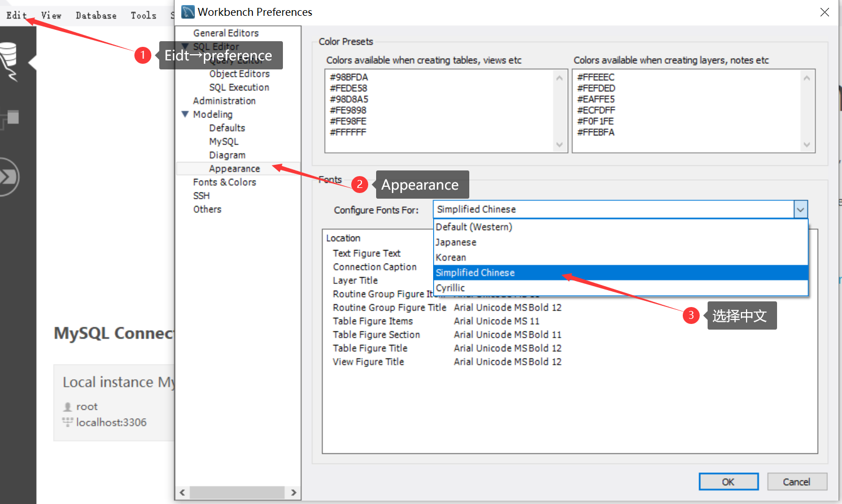Viewport: 842px width, 504px height.
Task: Select Modeling in preferences tree
Action: (212, 115)
